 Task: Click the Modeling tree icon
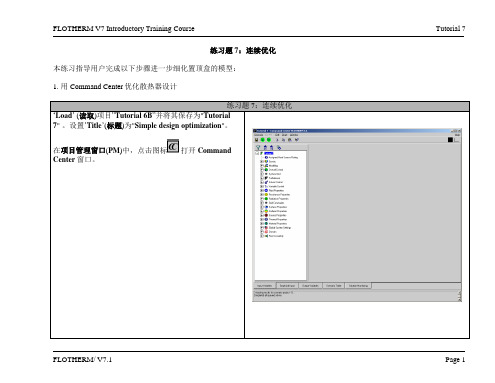point(266,166)
